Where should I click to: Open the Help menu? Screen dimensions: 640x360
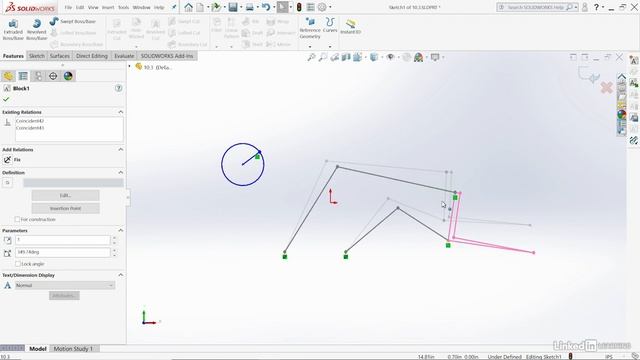click(x=159, y=7)
